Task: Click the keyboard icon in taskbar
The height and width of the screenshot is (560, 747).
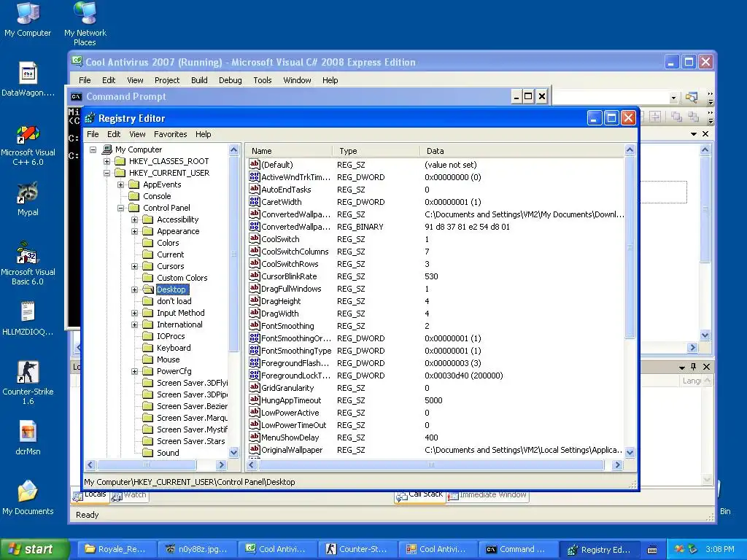Action: coord(652,550)
